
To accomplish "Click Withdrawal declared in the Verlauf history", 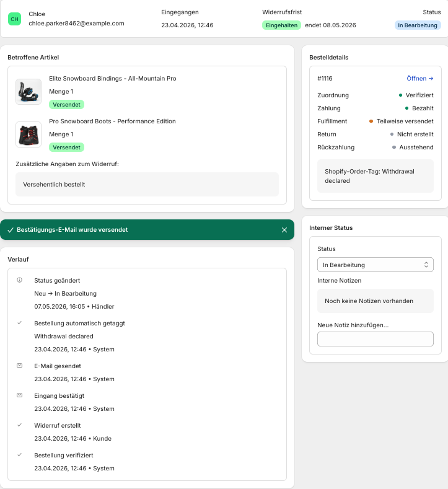I will point(64,336).
